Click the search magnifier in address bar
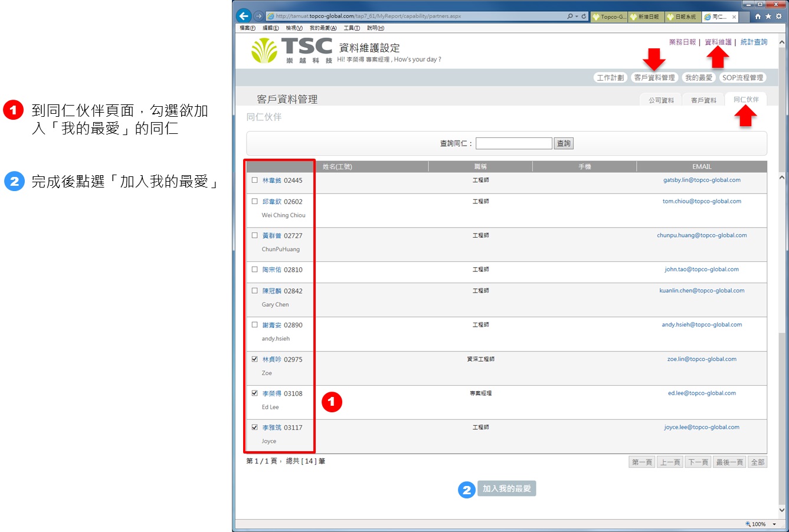The image size is (789, 532). pyautogui.click(x=570, y=17)
